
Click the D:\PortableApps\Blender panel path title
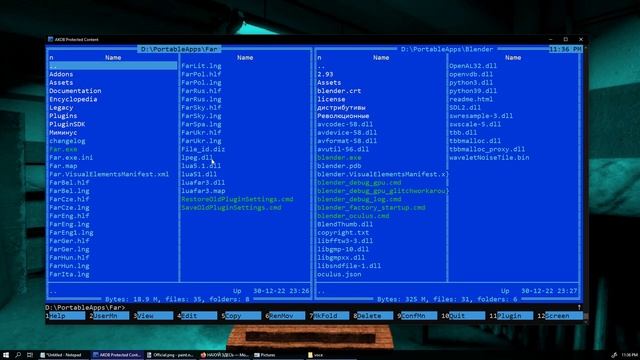click(x=447, y=49)
